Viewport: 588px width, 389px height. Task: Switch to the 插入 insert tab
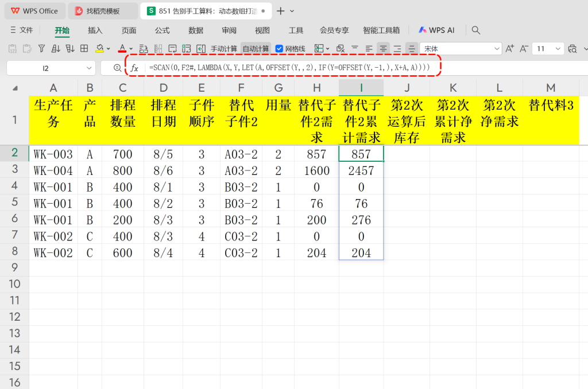coord(95,30)
